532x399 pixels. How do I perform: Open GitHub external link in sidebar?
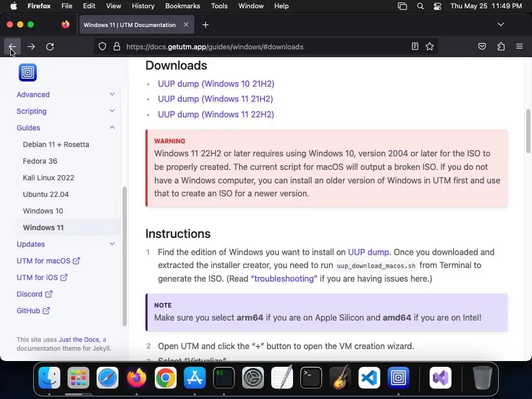tap(33, 311)
